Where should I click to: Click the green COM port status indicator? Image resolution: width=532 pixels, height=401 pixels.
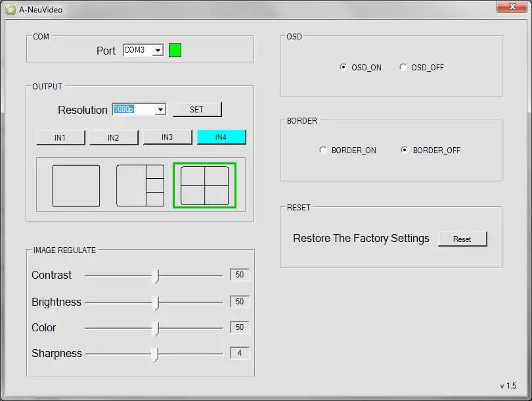click(x=175, y=50)
